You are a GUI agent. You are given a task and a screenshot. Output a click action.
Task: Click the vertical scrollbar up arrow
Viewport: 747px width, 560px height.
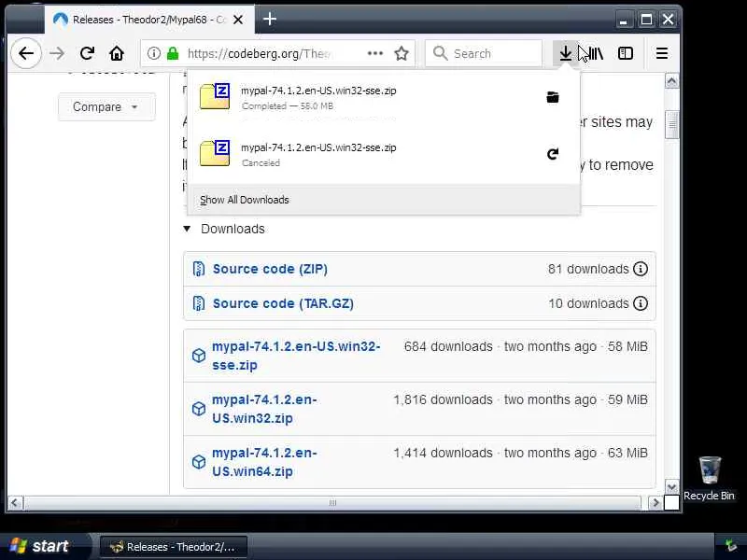pos(671,81)
